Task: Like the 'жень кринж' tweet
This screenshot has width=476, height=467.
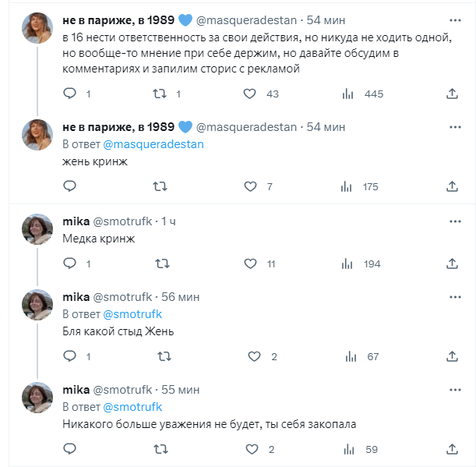Action: [251, 186]
